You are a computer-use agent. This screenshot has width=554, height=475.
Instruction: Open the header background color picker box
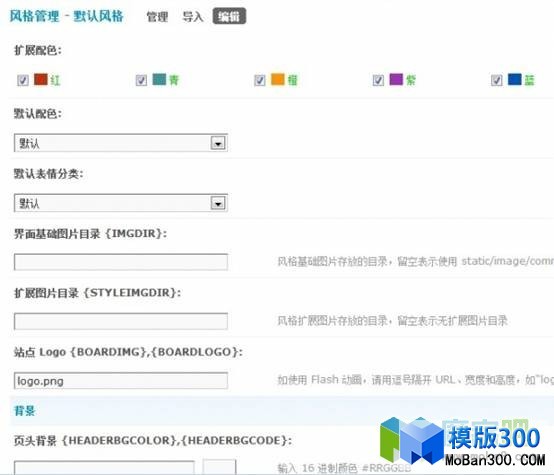coord(219,467)
